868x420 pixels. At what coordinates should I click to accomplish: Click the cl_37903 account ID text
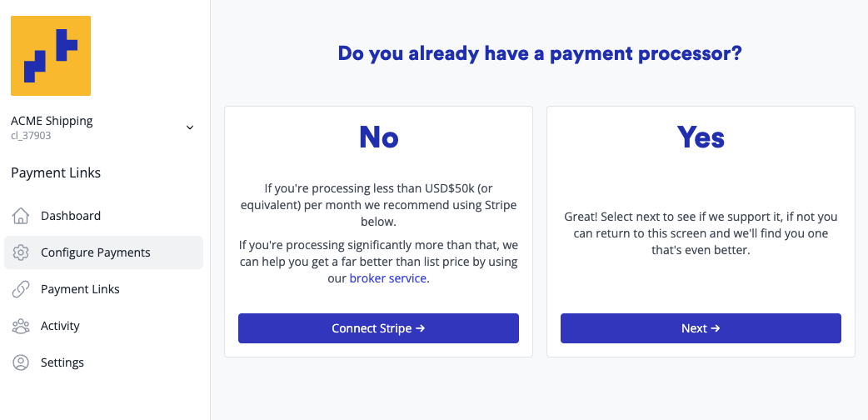point(31,135)
